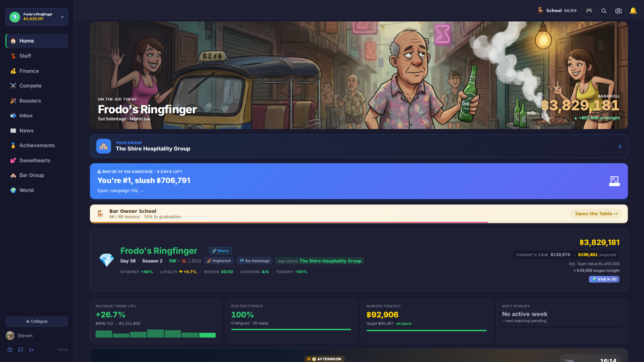This screenshot has width=644, height=362.
Task: Click the camera screenshot icon
Action: pyautogui.click(x=619, y=11)
